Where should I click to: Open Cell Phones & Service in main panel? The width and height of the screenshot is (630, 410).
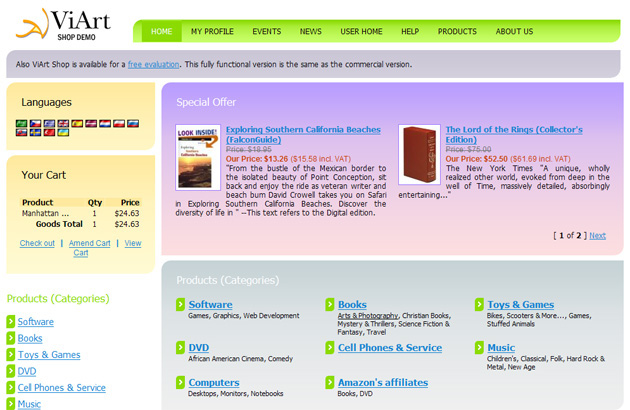point(390,347)
